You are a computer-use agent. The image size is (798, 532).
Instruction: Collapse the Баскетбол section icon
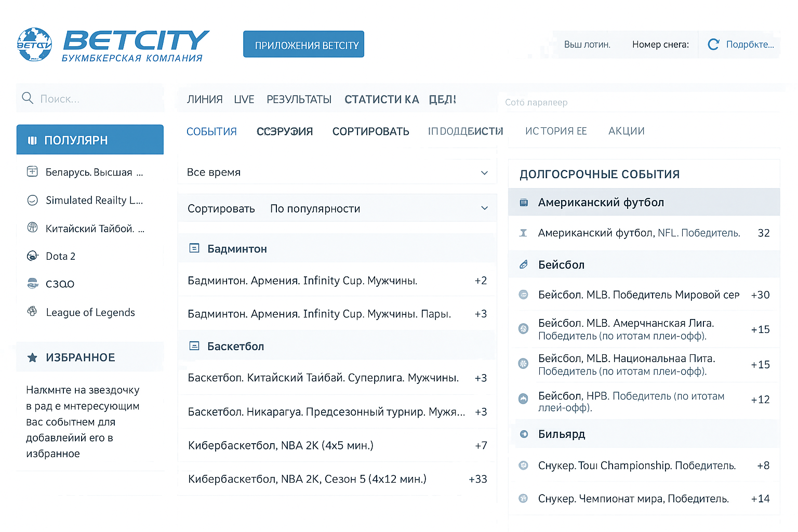[194, 346]
